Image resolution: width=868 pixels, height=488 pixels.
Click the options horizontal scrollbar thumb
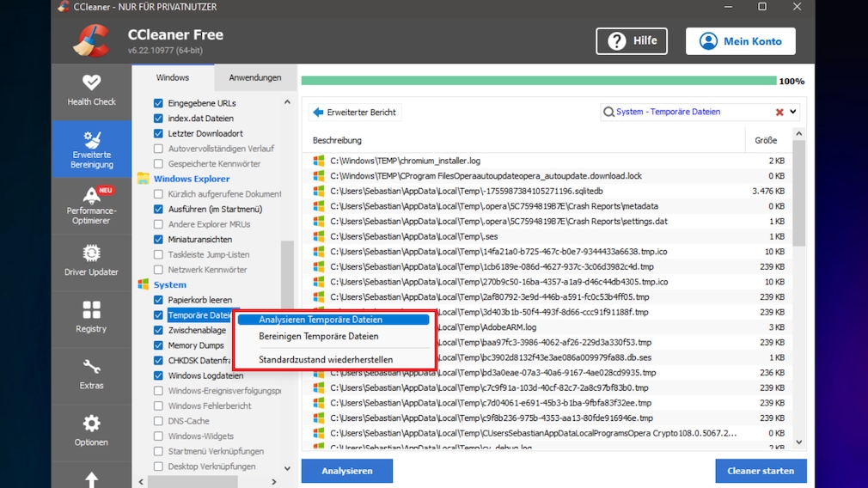pyautogui.click(x=193, y=482)
